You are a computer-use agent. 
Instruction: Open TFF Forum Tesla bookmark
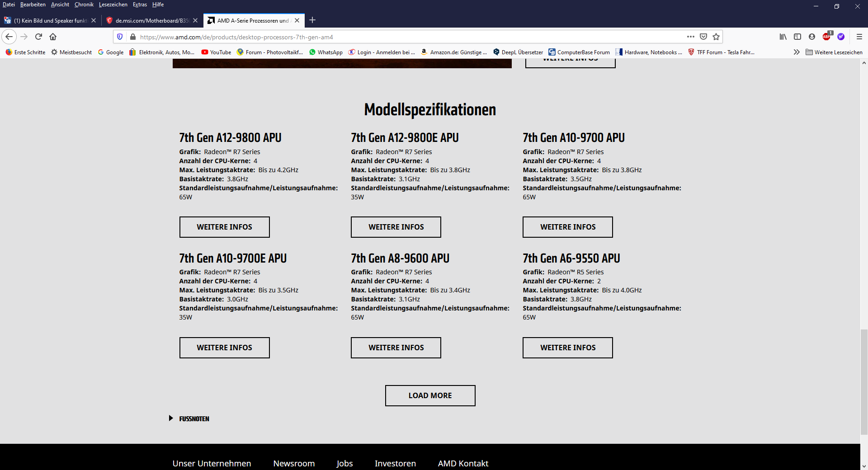tap(721, 52)
